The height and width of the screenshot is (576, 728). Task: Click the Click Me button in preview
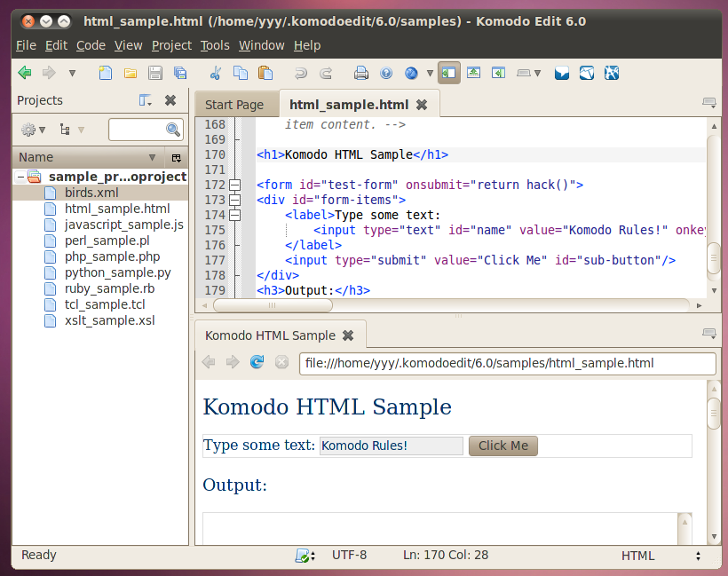[503, 446]
